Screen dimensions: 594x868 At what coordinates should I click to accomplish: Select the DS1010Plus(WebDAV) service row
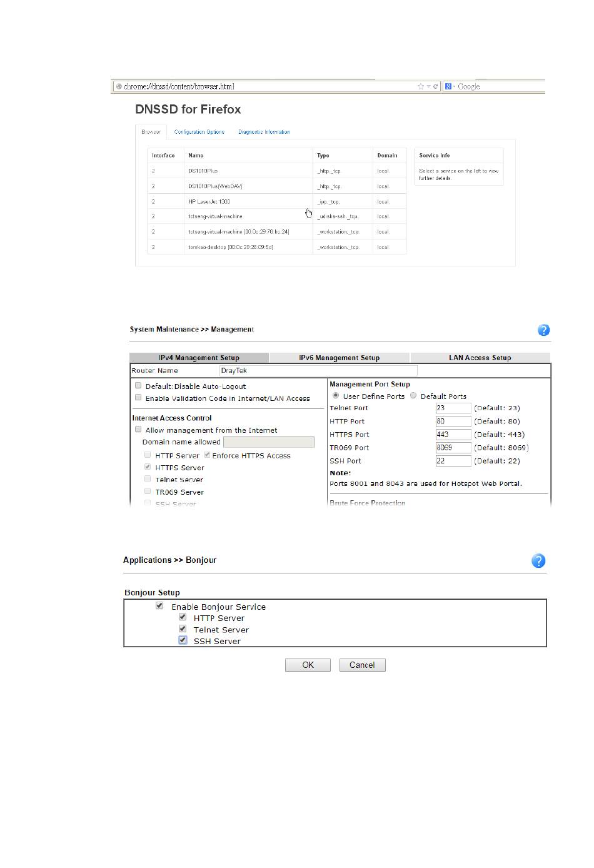click(x=277, y=186)
